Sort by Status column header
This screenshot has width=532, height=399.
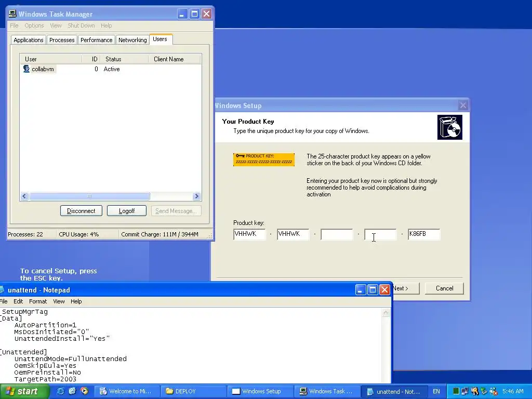click(x=124, y=59)
